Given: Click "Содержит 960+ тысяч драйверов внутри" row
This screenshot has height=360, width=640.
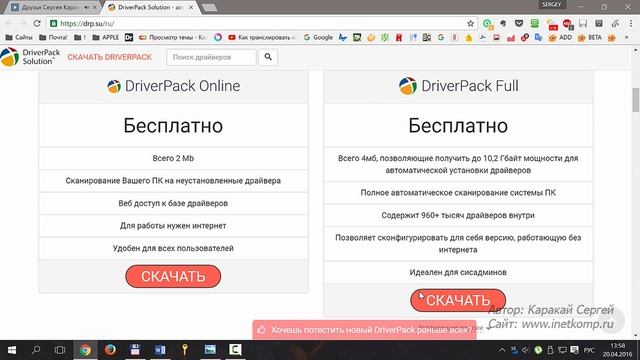Looking at the screenshot, I should coord(458,215).
